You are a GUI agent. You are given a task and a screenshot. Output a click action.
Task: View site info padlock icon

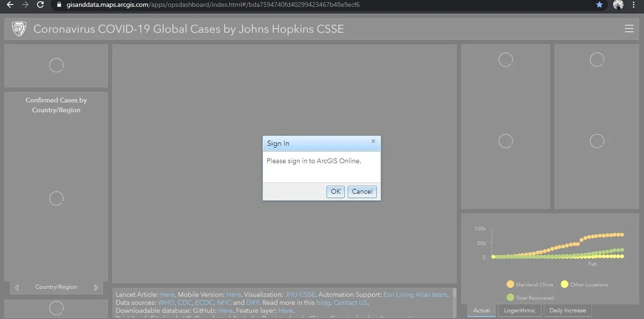(59, 5)
